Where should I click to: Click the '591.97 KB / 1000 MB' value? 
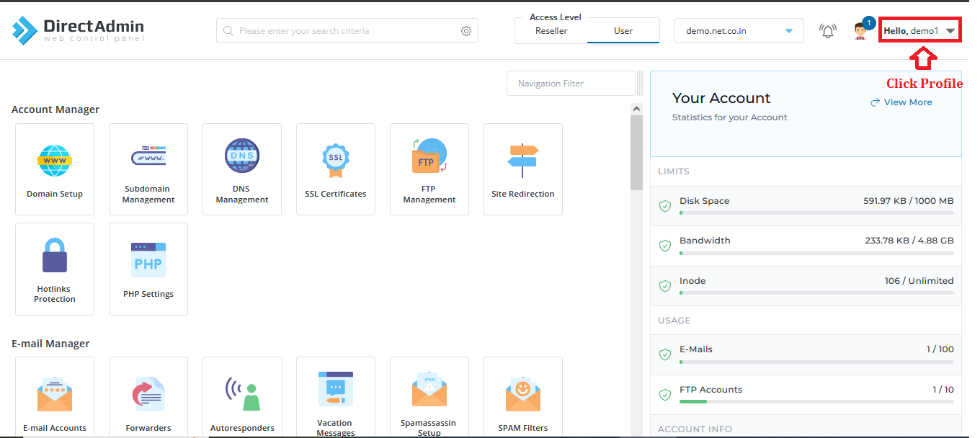click(909, 201)
